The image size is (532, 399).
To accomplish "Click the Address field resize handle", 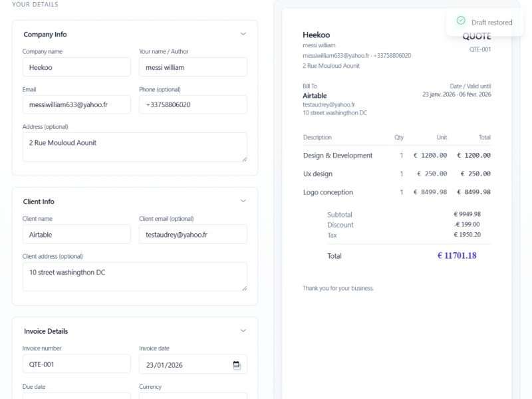I will 243,158.
